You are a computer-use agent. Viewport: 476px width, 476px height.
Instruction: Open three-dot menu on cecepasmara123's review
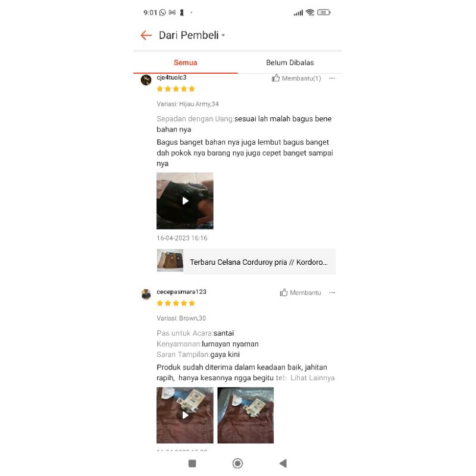(x=332, y=293)
